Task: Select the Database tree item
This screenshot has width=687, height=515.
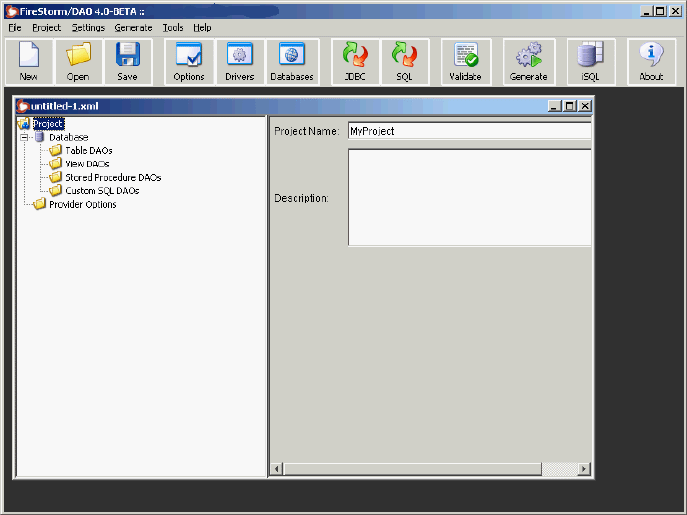Action: tap(69, 137)
